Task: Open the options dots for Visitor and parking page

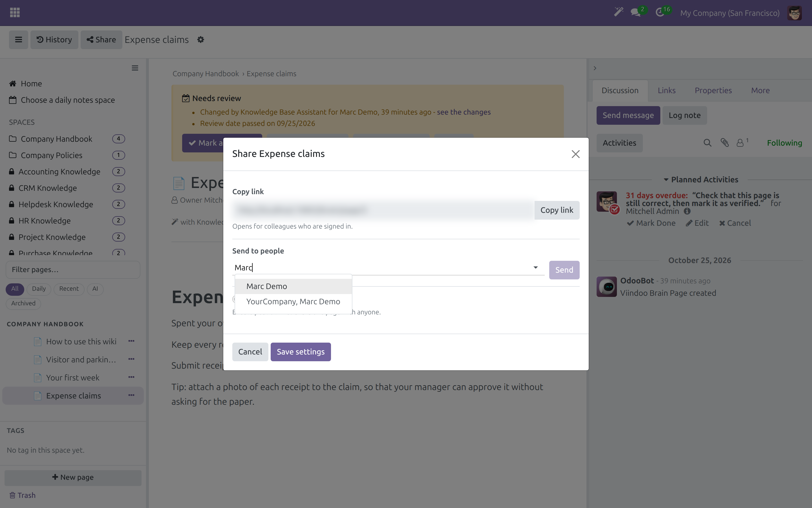Action: click(131, 359)
